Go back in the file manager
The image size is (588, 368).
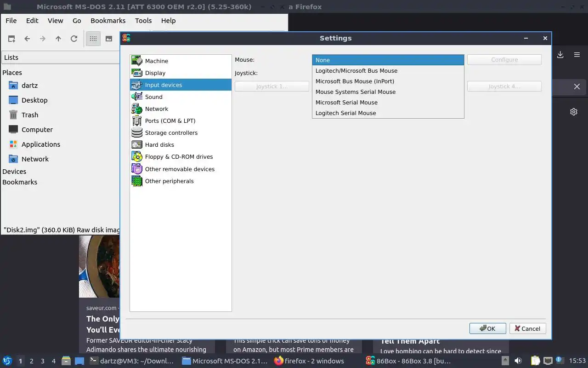[x=27, y=39]
